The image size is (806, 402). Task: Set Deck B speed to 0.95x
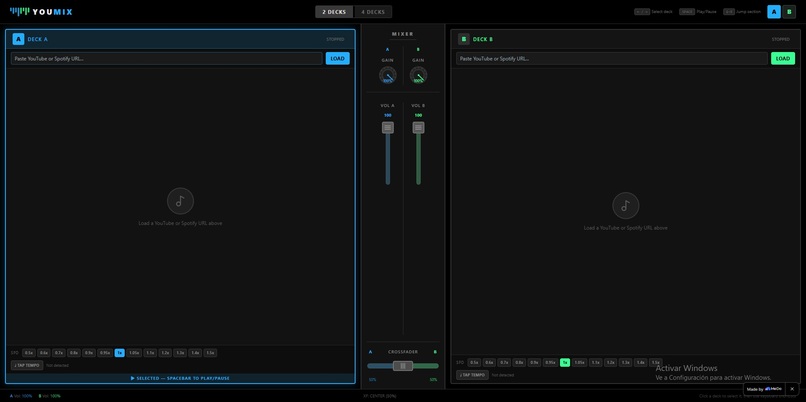(551, 362)
